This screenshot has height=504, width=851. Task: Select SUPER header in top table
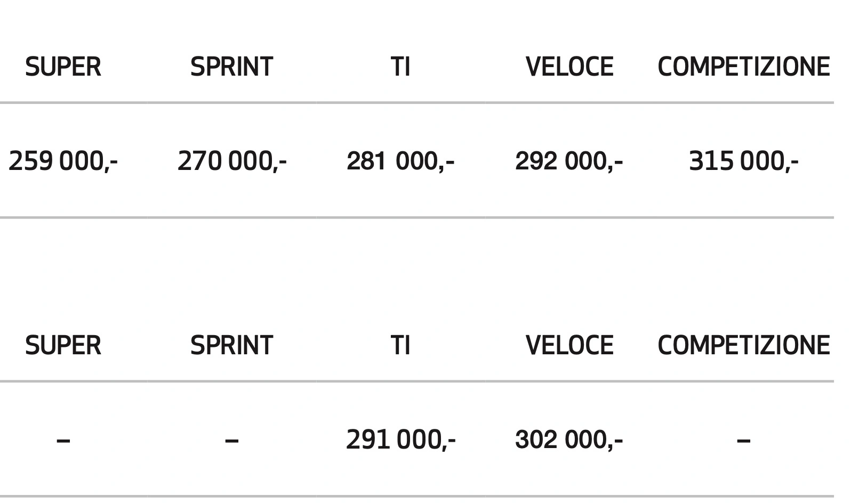[x=63, y=67]
